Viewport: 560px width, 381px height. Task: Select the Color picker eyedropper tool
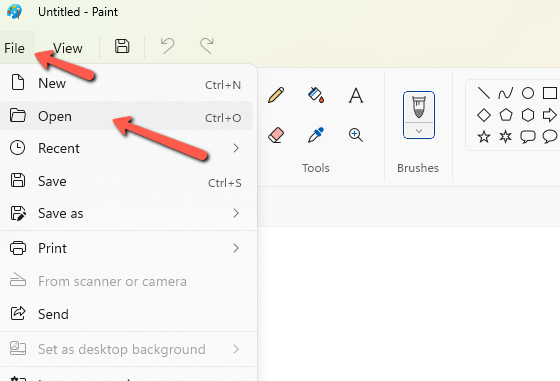coord(316,135)
